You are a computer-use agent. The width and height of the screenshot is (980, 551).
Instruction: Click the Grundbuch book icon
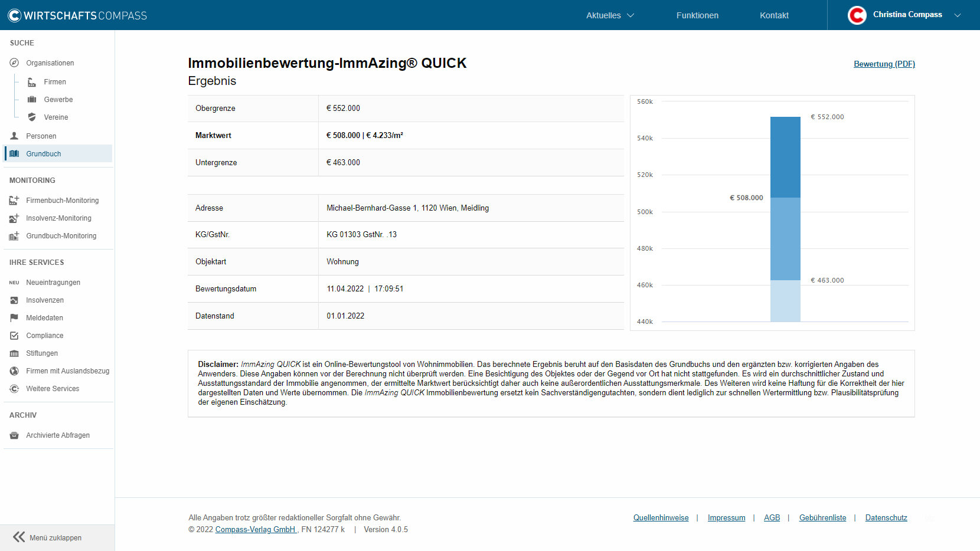[x=14, y=153]
